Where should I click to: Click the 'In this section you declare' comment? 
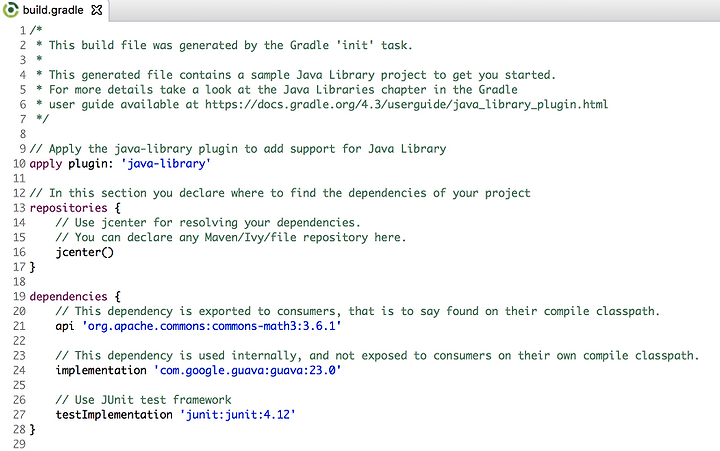(x=280, y=193)
